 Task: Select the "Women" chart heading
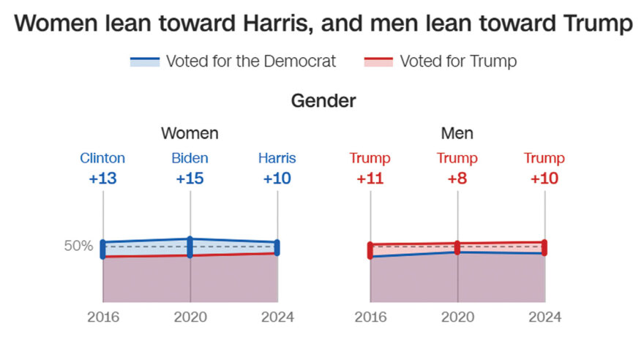pos(190,133)
